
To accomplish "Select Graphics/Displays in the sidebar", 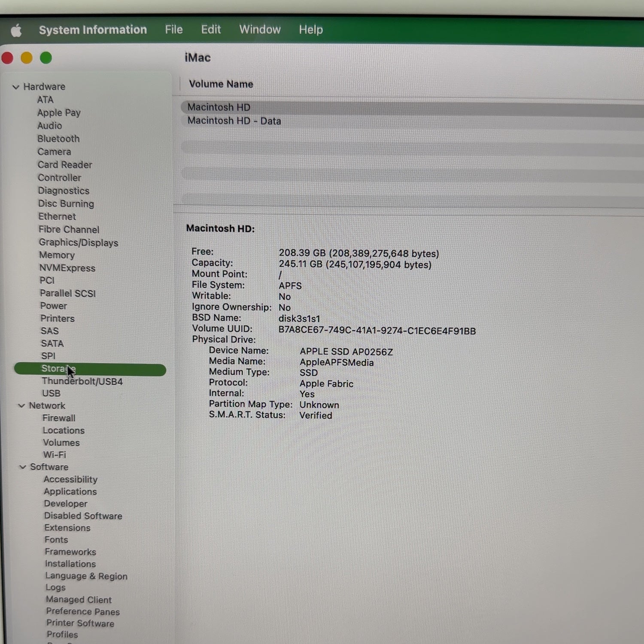I will [x=79, y=243].
